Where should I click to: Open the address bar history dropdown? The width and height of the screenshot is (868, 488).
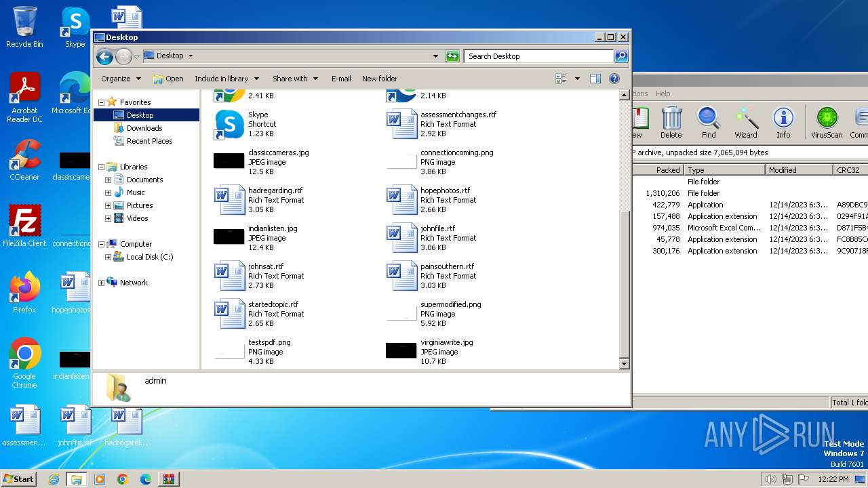tap(435, 56)
